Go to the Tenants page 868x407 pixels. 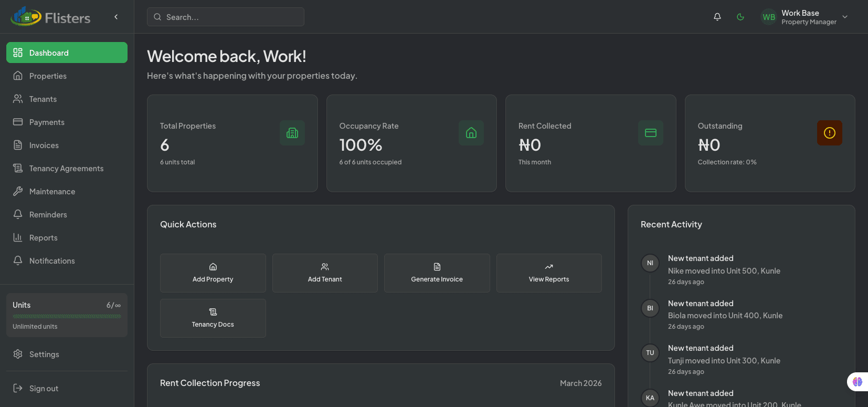coord(43,99)
